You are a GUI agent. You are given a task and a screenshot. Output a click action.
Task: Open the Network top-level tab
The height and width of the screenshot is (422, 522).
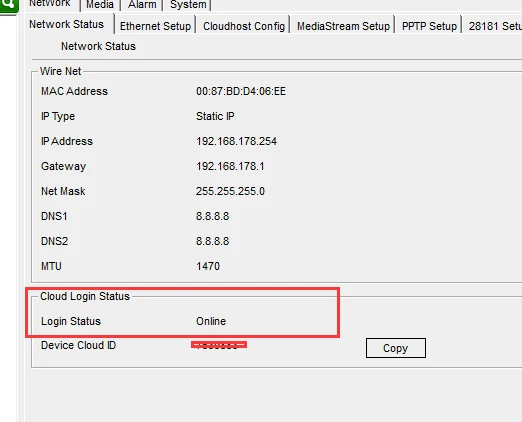click(50, 4)
